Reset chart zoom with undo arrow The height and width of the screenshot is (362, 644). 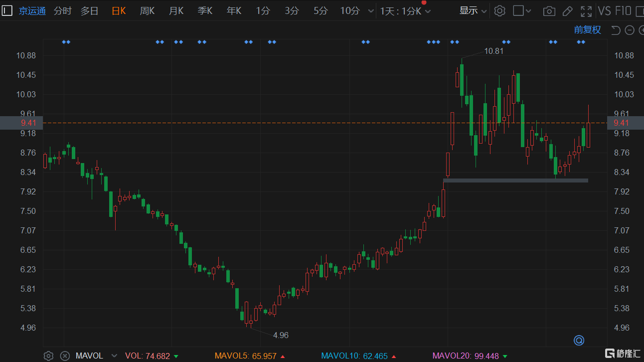(616, 30)
